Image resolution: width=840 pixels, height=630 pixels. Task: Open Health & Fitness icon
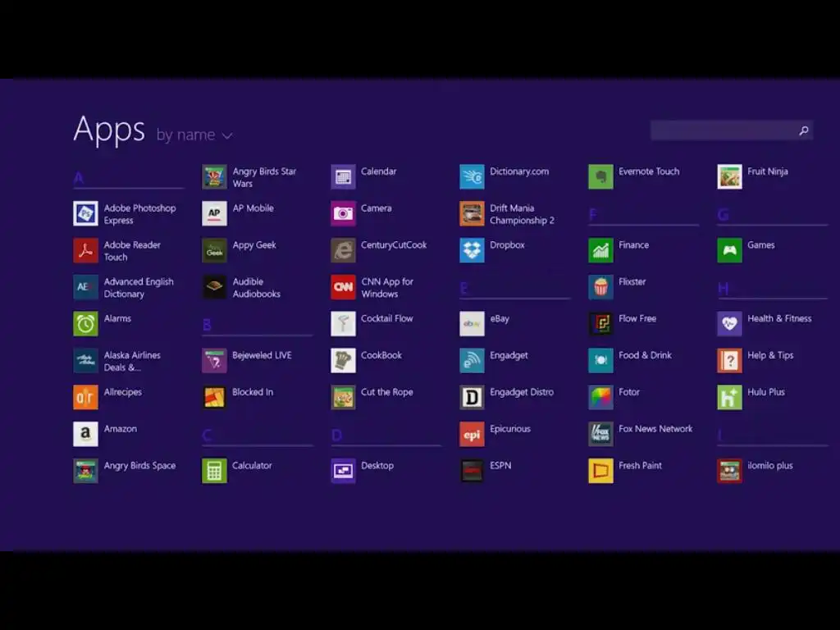[x=729, y=324]
